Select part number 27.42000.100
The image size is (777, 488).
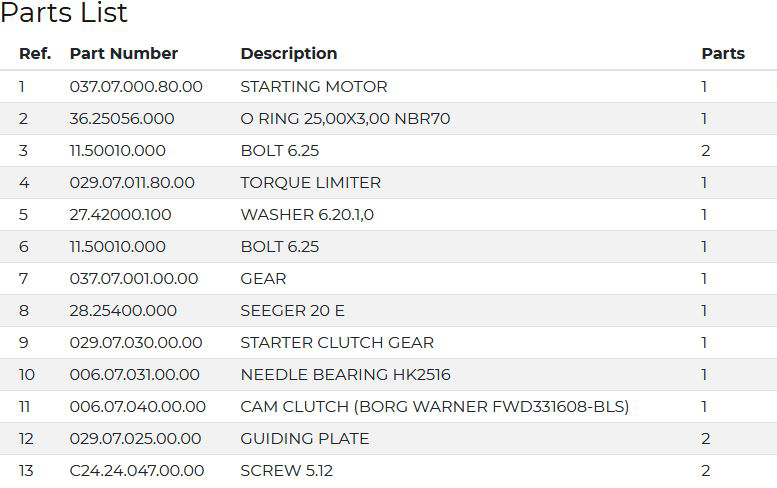121,215
